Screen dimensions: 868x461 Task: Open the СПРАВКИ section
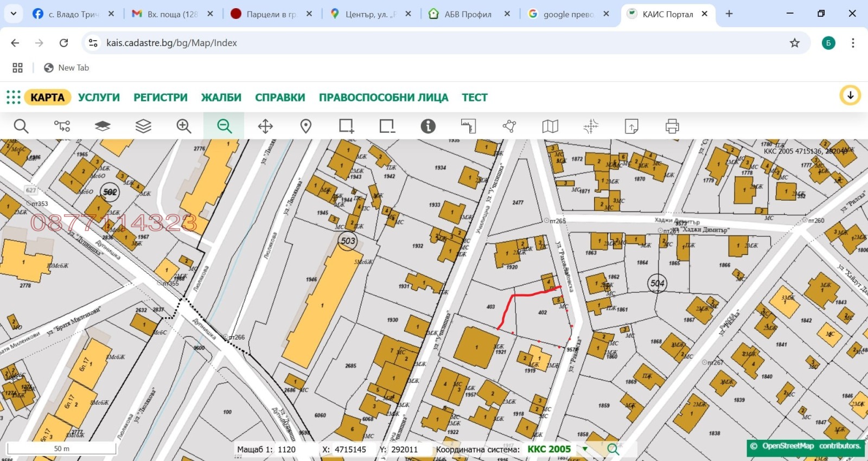pos(280,98)
